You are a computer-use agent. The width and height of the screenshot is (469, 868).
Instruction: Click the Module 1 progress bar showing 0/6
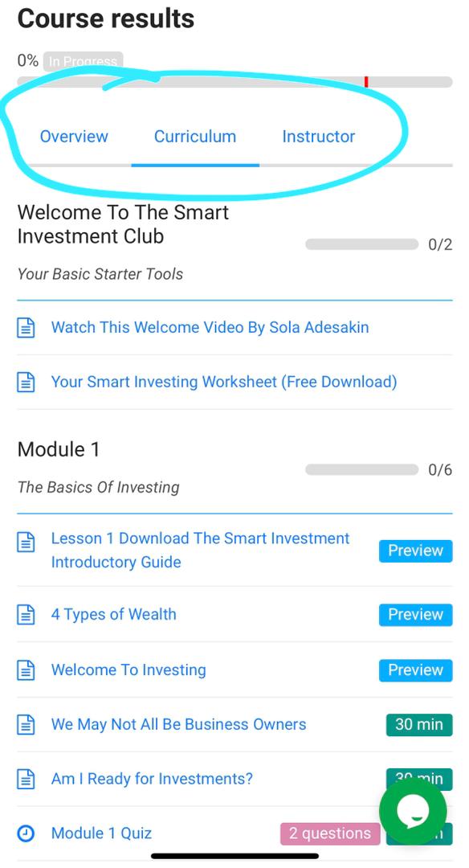pyautogui.click(x=361, y=469)
